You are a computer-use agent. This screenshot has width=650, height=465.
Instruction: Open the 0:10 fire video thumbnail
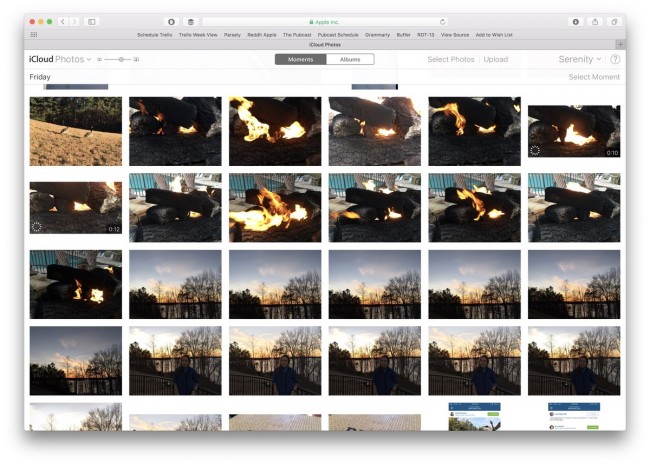coord(574,131)
